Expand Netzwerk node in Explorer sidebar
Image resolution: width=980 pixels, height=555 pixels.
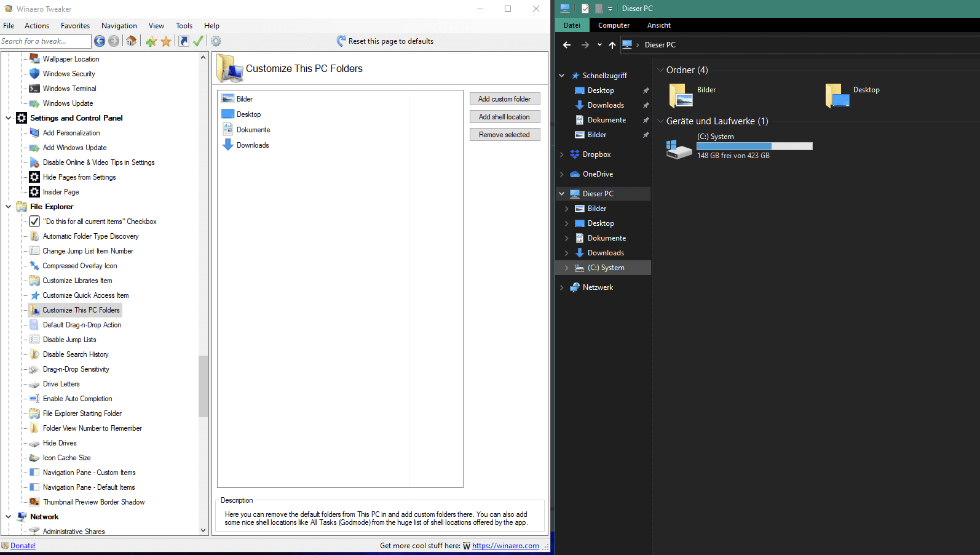pos(561,287)
